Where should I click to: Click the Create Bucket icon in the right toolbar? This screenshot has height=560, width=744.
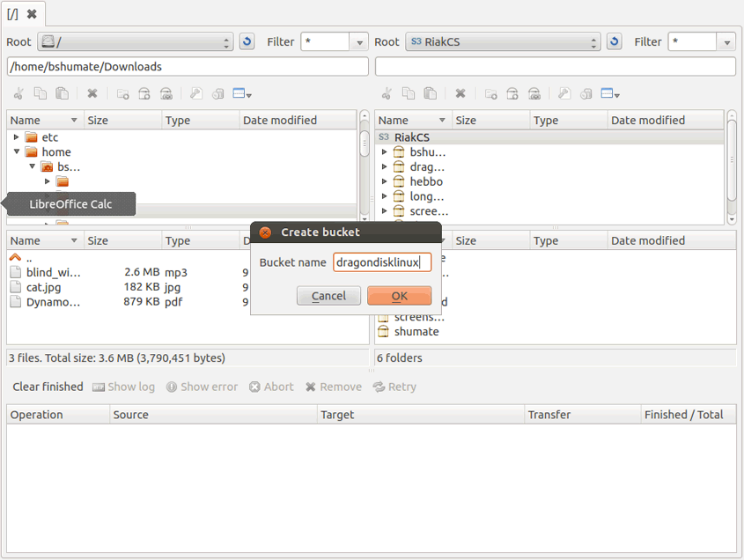point(512,93)
